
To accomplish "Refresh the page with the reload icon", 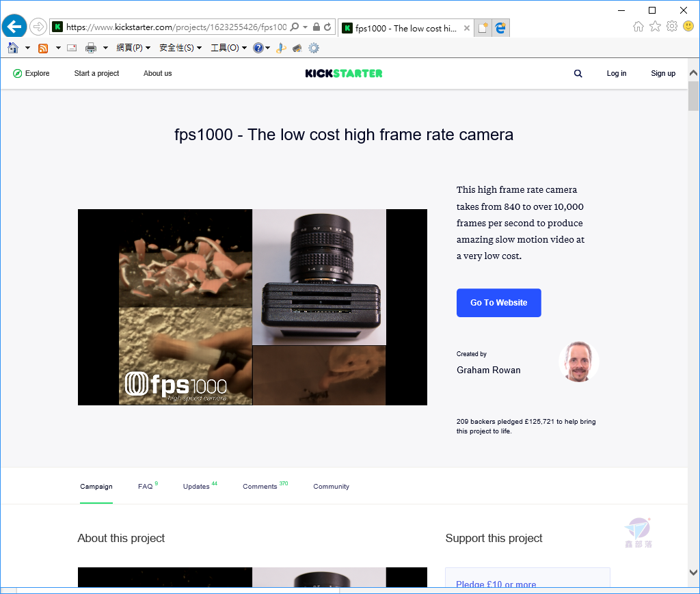I will click(x=327, y=27).
